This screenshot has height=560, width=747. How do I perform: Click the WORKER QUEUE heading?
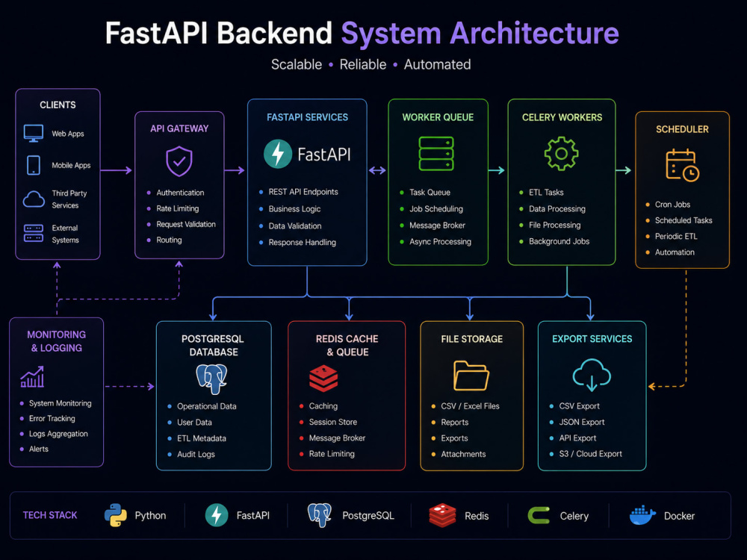pos(438,117)
